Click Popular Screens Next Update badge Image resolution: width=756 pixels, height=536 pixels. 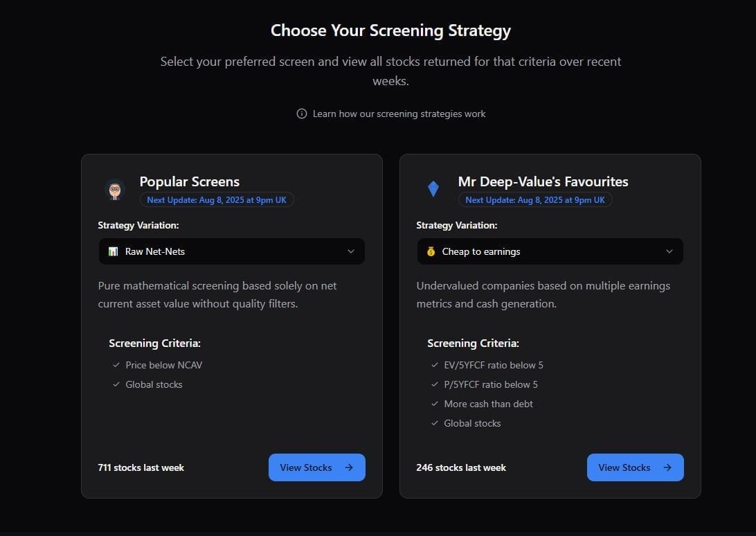click(x=217, y=199)
